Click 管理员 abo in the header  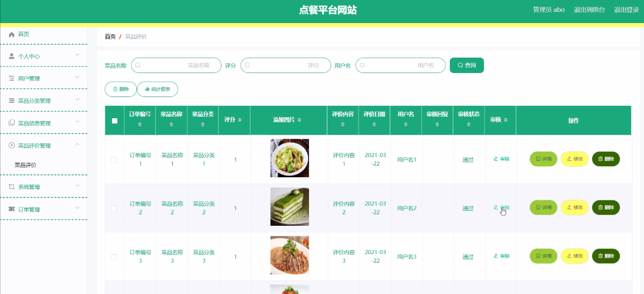(549, 10)
